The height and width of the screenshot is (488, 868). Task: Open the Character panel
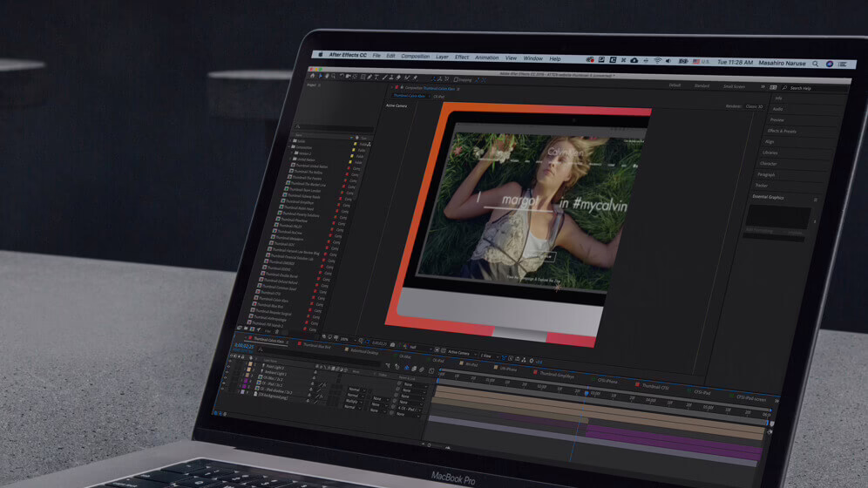click(x=769, y=164)
